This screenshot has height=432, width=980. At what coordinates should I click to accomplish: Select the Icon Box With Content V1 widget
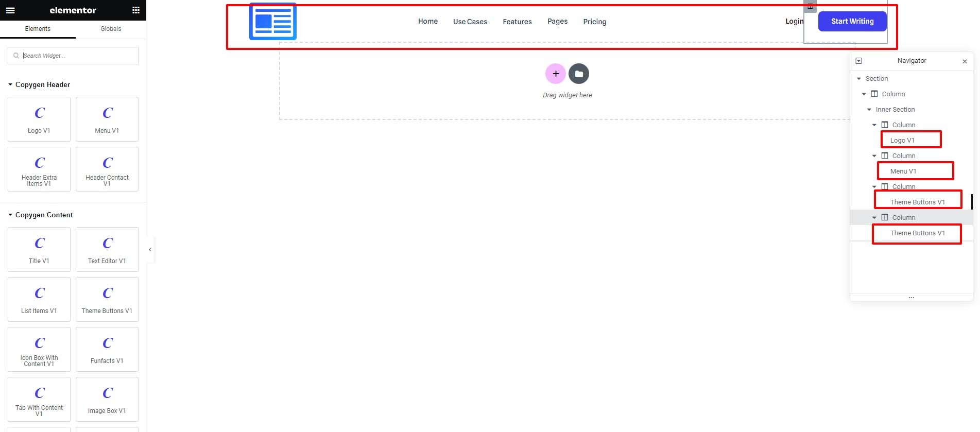pyautogui.click(x=39, y=349)
